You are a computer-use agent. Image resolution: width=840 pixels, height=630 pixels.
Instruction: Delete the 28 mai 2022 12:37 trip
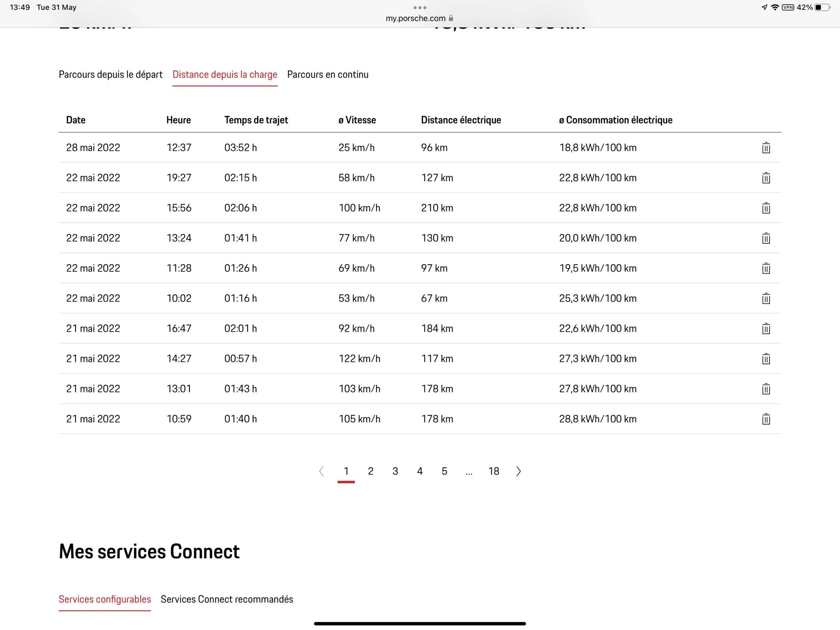pyautogui.click(x=765, y=148)
